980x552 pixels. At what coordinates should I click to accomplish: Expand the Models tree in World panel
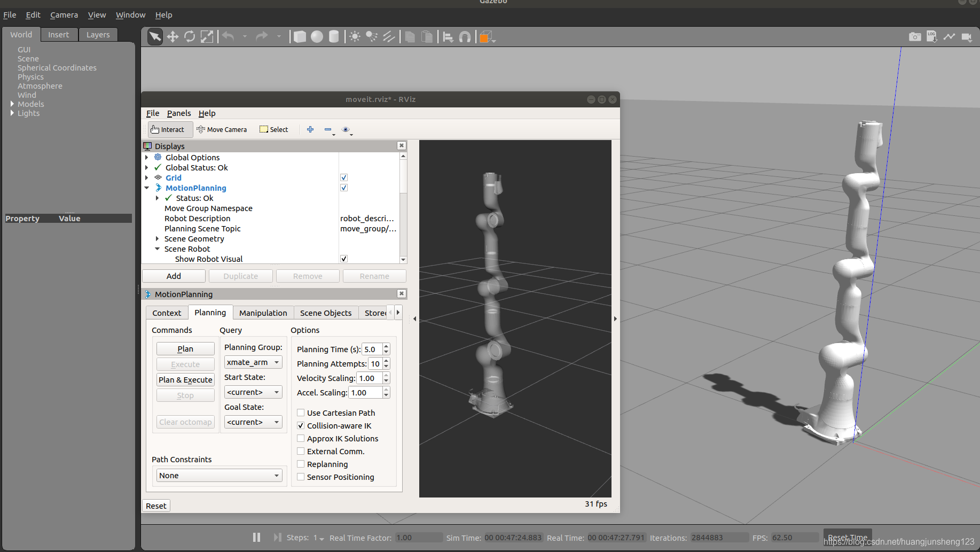point(12,104)
